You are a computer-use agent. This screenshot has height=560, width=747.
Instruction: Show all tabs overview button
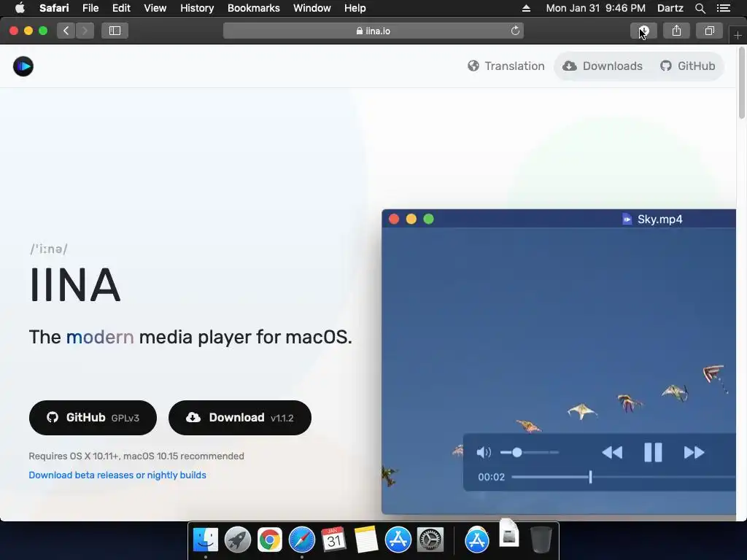(x=709, y=31)
